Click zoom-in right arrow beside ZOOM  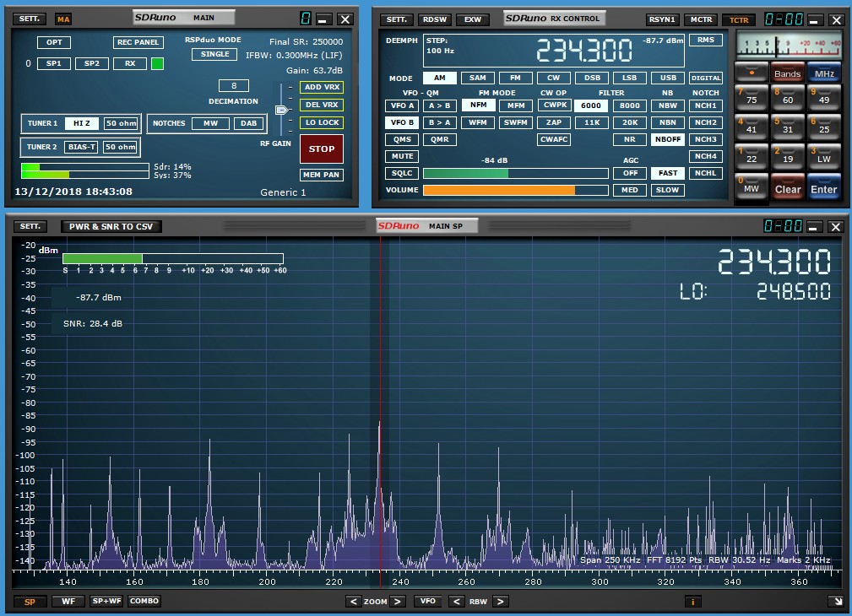398,602
